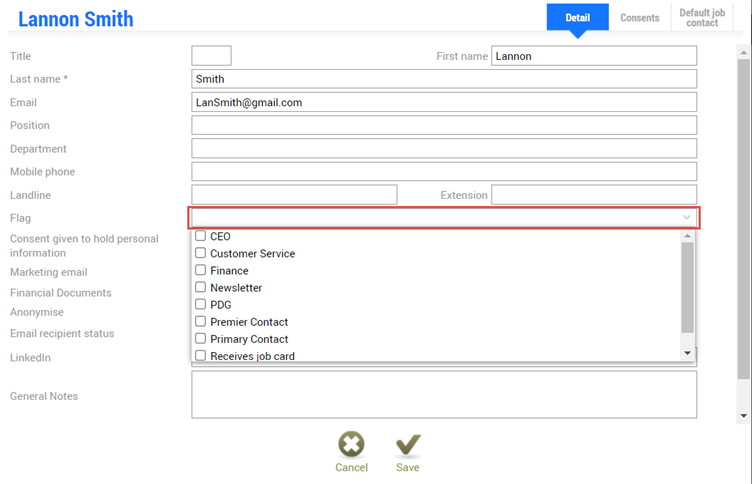Screen dimensions: 752x484
Task: Collapse the Flag dropdown arrow
Action: [687, 218]
